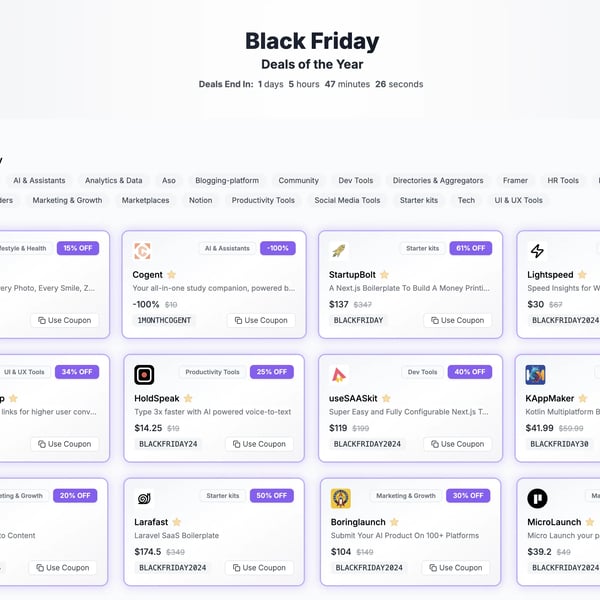Click the BLACKFRIDAY2024 code on useSAASkit
This screenshot has width=600, height=600.
[x=367, y=444]
